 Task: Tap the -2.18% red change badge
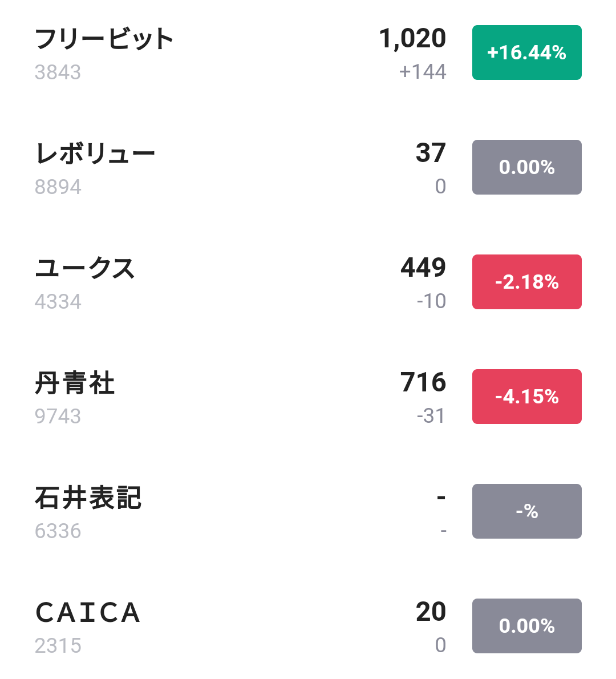pyautogui.click(x=526, y=282)
